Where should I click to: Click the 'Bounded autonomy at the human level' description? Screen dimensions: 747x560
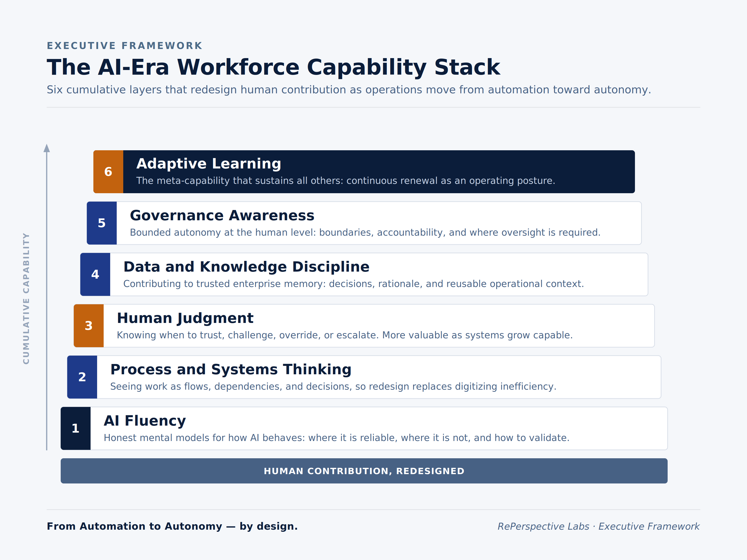365,233
